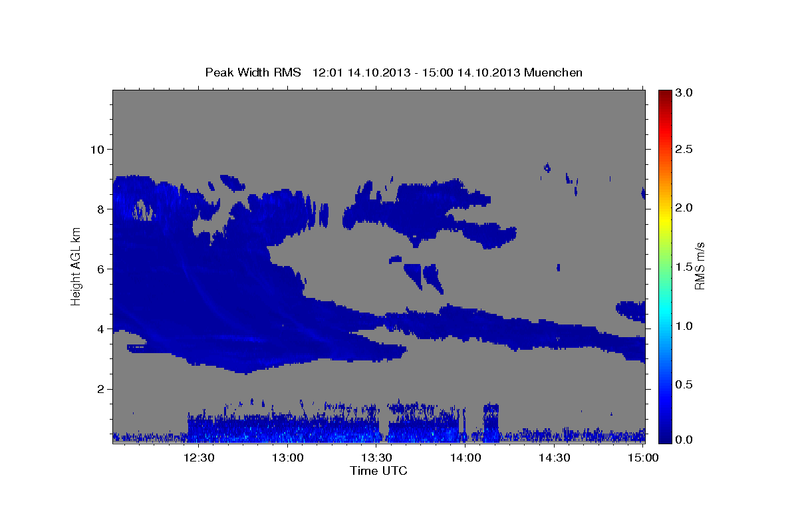Click the colorbar label '1.5'

685,267
